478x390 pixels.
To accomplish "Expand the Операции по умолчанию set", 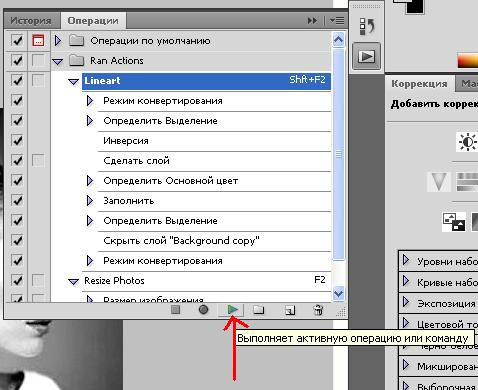I will [58, 41].
